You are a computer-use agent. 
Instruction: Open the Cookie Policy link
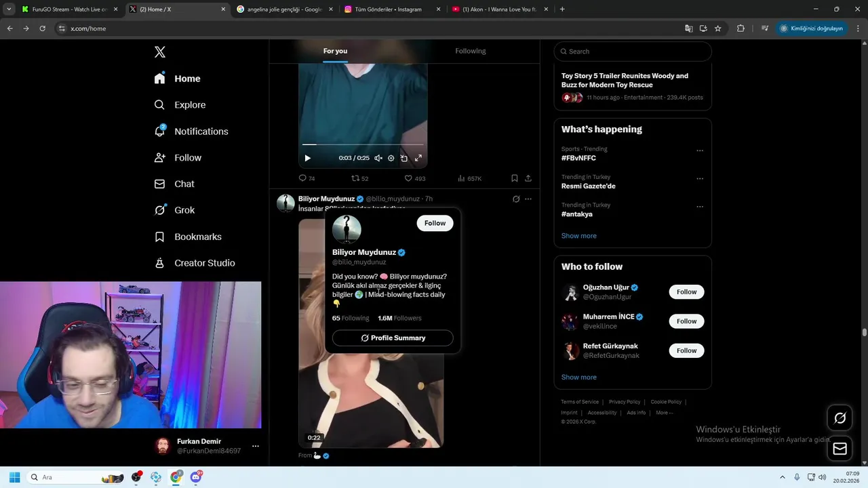tap(666, 402)
